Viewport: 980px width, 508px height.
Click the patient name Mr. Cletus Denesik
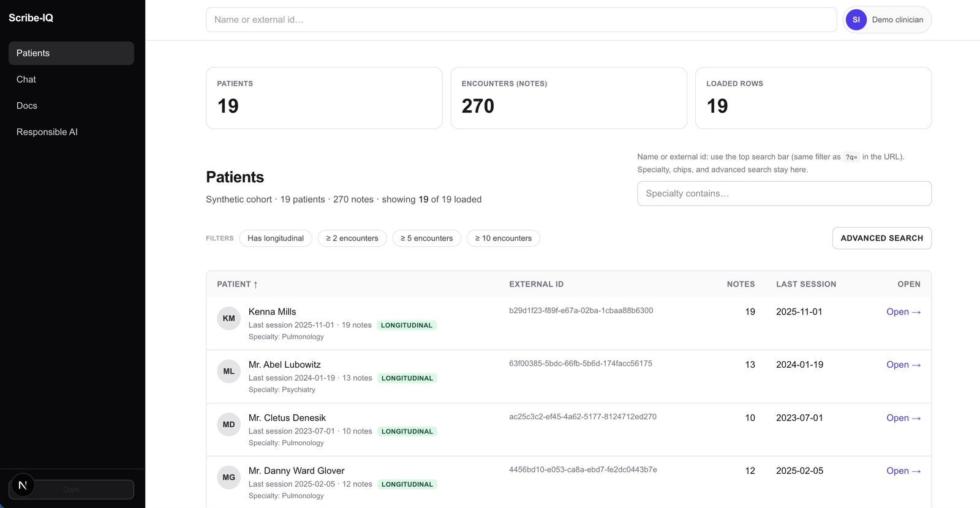pos(287,418)
